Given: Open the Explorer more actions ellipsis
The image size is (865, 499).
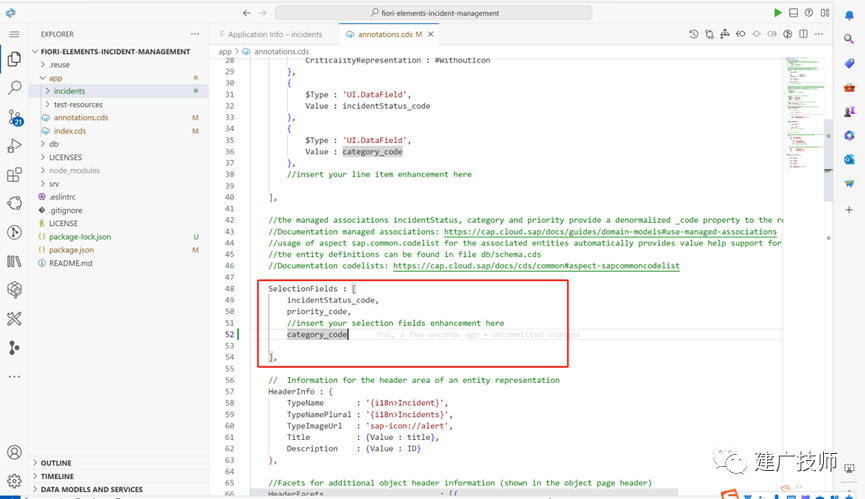Looking at the screenshot, I should [x=195, y=34].
